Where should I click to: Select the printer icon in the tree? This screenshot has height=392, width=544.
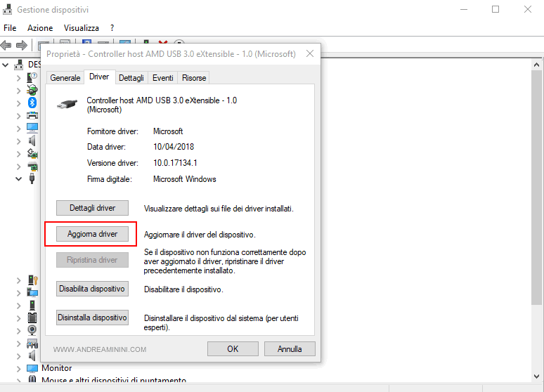[x=32, y=115]
